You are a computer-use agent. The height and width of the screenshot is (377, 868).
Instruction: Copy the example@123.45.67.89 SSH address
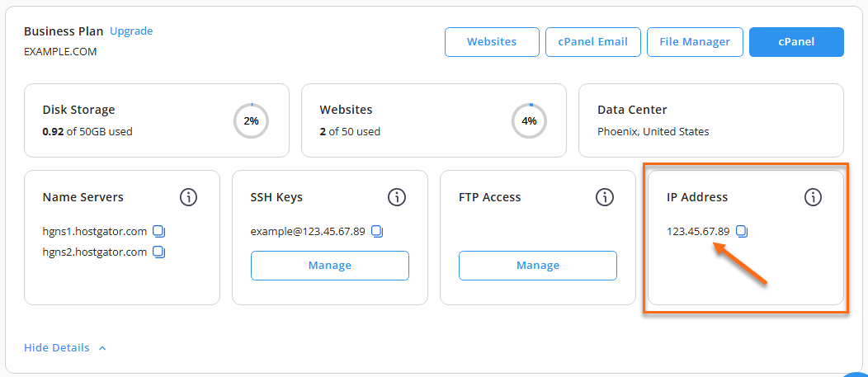[x=377, y=231]
